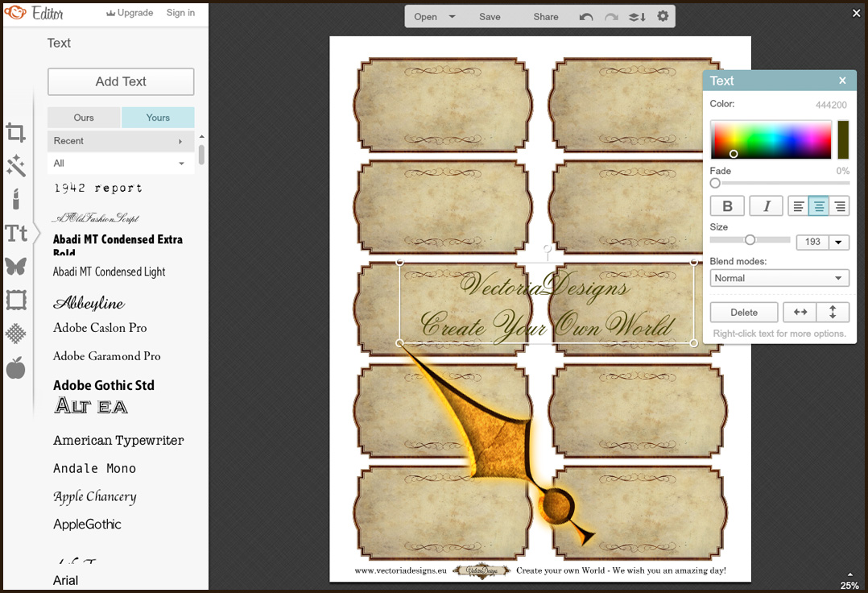The image size is (868, 593).
Task: Click the Add Text button
Action: (x=121, y=81)
